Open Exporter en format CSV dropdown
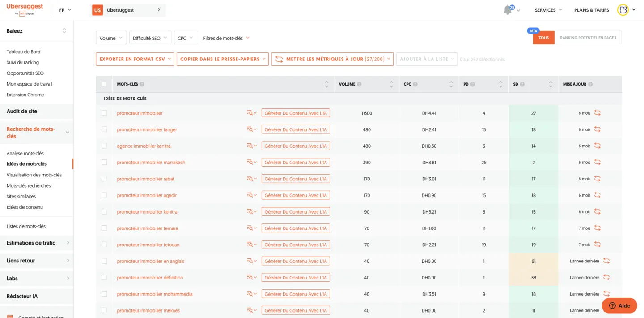Viewport: 644px width, 318px height. click(135, 59)
